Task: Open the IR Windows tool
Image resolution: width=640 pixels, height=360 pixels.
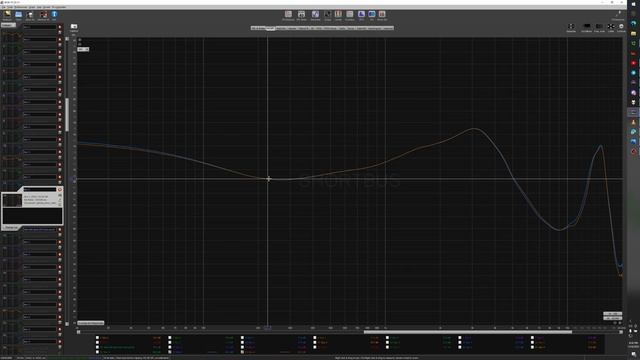Action: 288,16
